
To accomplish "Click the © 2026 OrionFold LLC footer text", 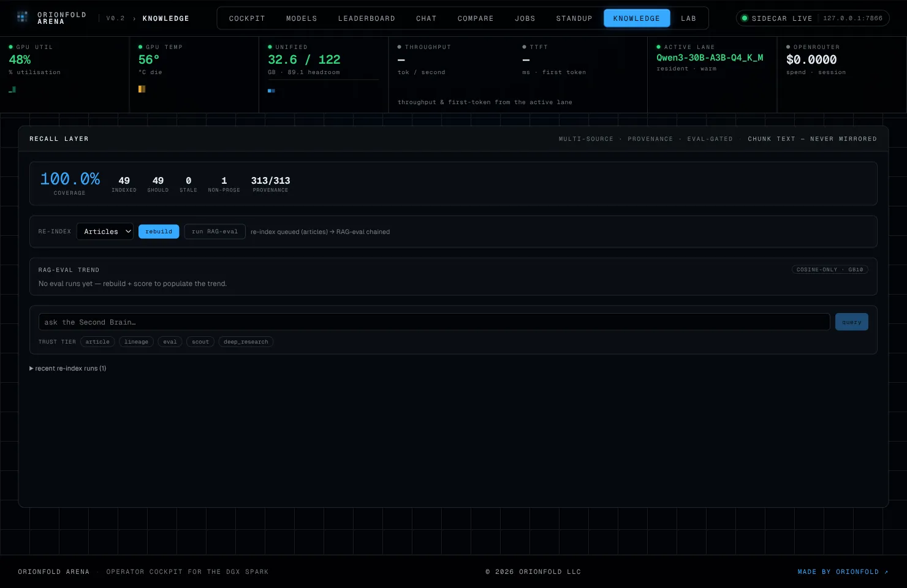I will [533, 572].
